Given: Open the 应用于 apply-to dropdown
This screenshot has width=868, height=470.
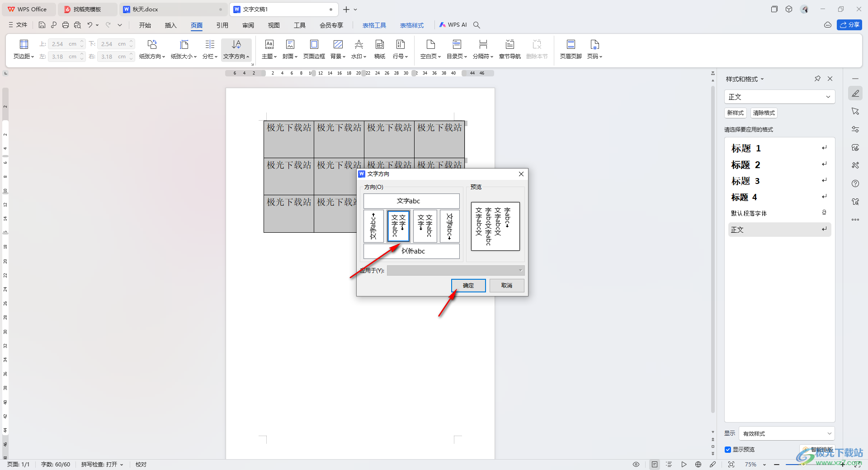Looking at the screenshot, I should (x=456, y=270).
